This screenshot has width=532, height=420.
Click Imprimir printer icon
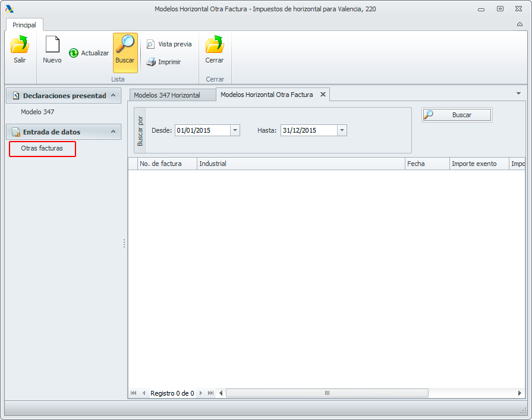[151, 62]
